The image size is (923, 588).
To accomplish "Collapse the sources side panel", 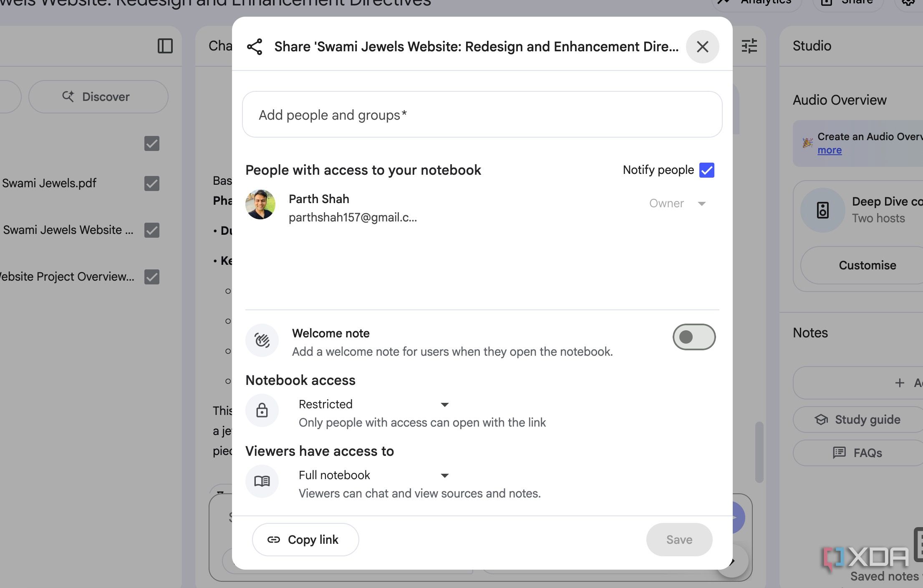I will pyautogui.click(x=165, y=46).
